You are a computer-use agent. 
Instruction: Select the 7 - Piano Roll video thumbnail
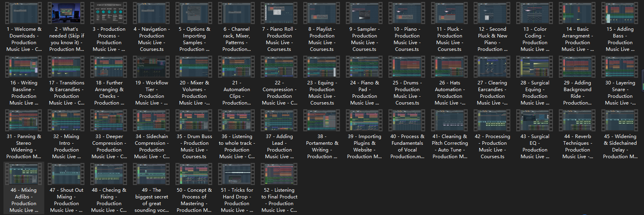[x=279, y=13]
